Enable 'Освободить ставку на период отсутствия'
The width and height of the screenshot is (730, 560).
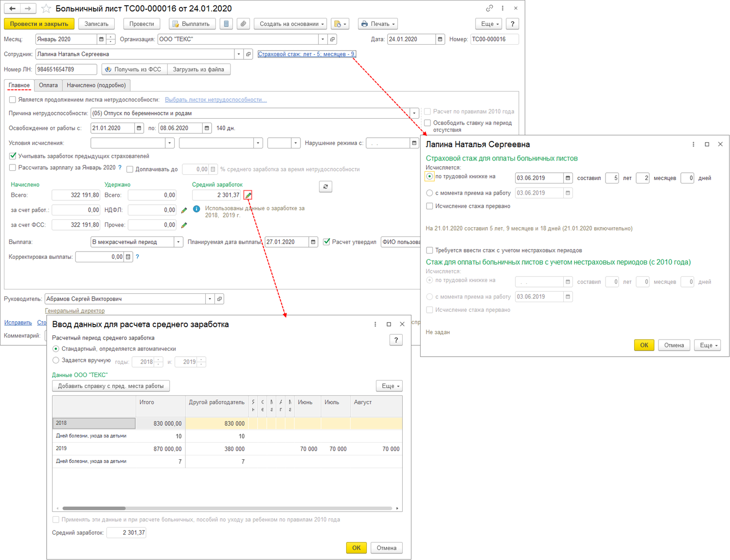coord(427,123)
